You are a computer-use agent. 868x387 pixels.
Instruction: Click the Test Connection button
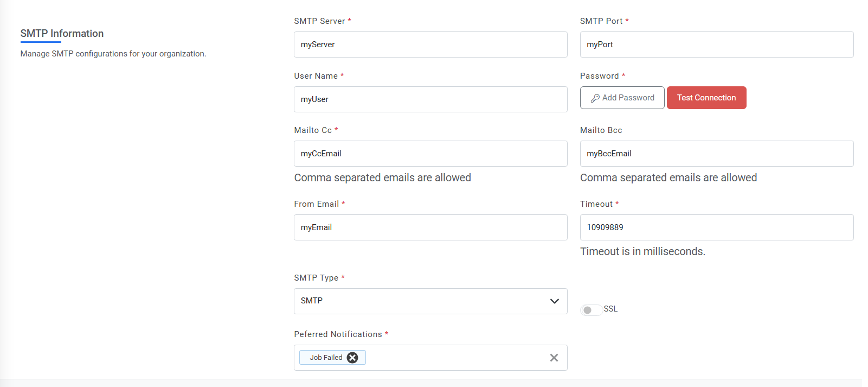pyautogui.click(x=706, y=98)
